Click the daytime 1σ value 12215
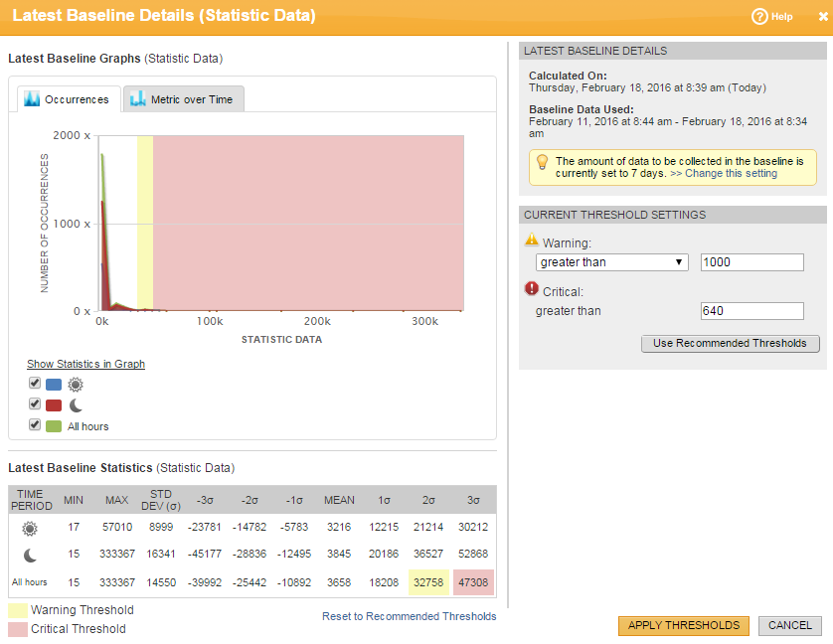833x644 pixels. tap(384, 527)
